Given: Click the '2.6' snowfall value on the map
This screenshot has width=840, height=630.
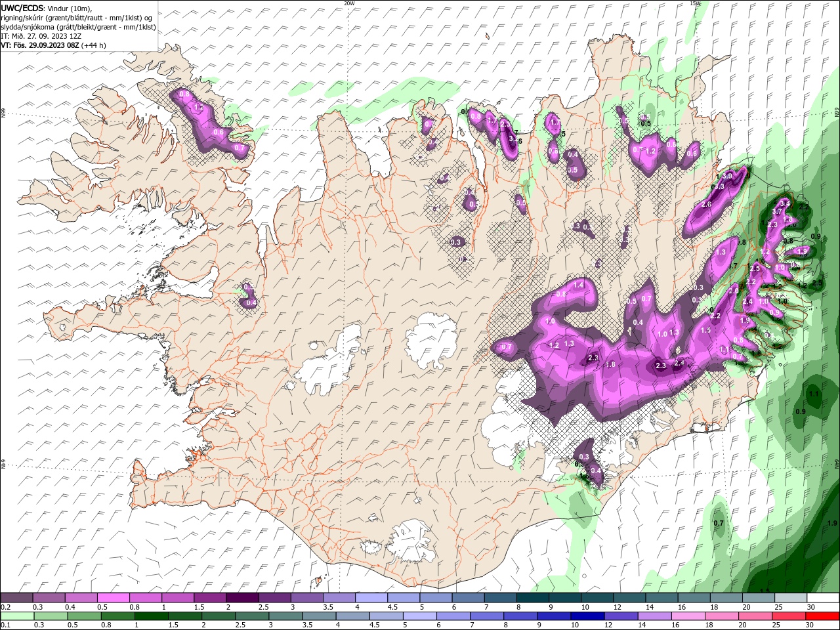Looking at the screenshot, I should point(706,205).
